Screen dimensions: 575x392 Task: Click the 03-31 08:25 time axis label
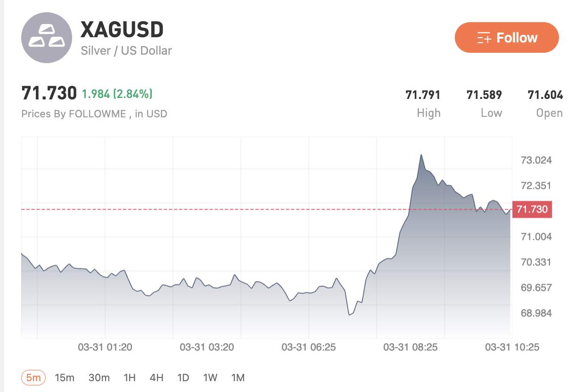click(x=411, y=347)
